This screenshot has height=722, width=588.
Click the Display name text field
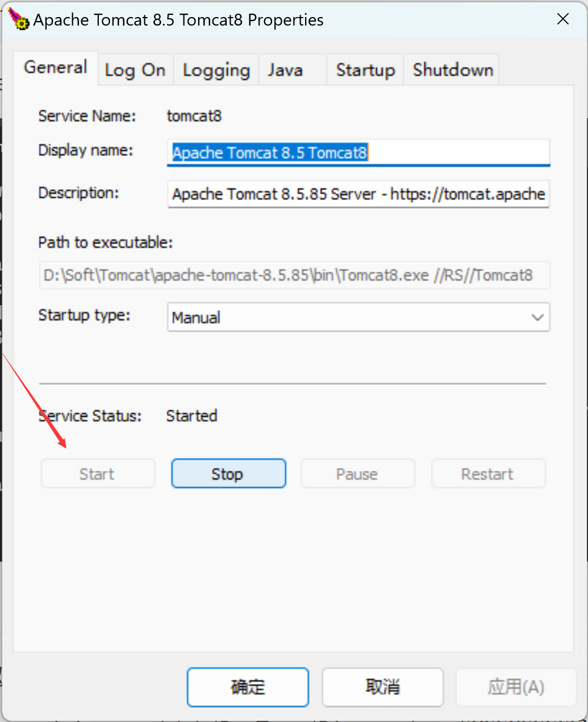click(358, 152)
